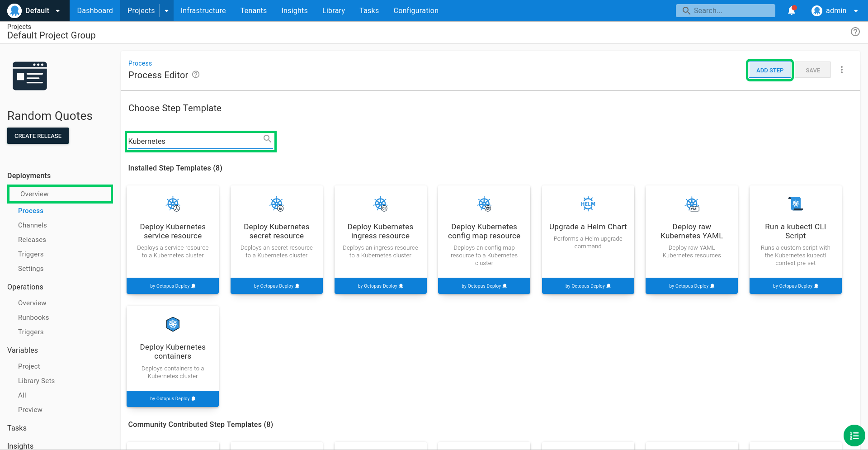Open the Library menu

[x=334, y=10]
